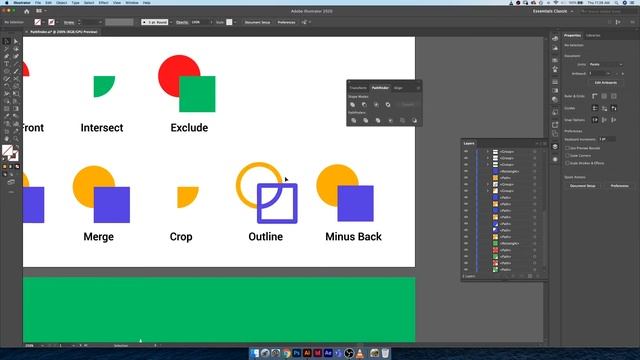Click Trim in Pathfinders row
Image resolution: width=640 pixels, height=360 pixels.
(366, 120)
